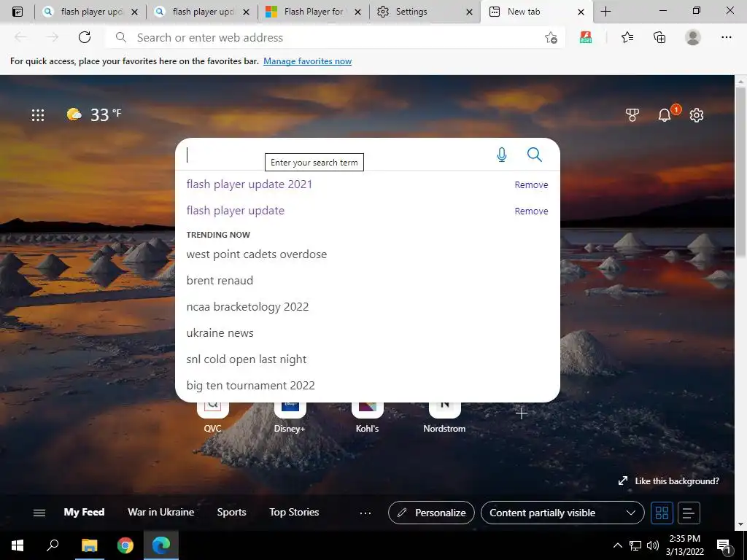Screen dimensions: 747x560
Task: Expand the Content partially visible dropdown
Action: (562, 513)
